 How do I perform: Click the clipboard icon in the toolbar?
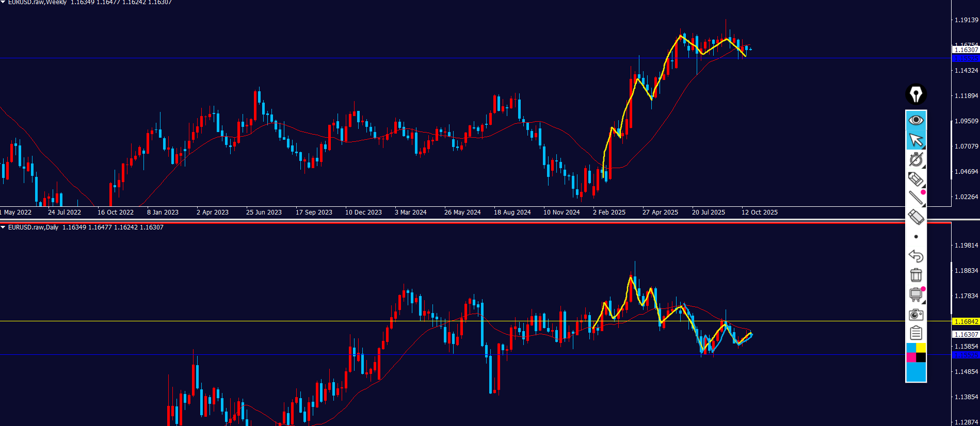click(x=915, y=333)
